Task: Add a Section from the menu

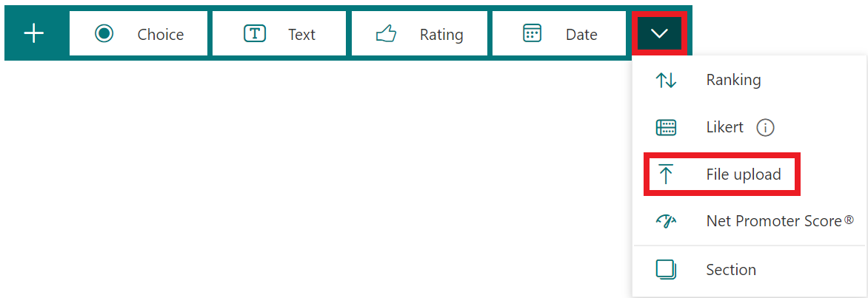Action: click(x=750, y=270)
